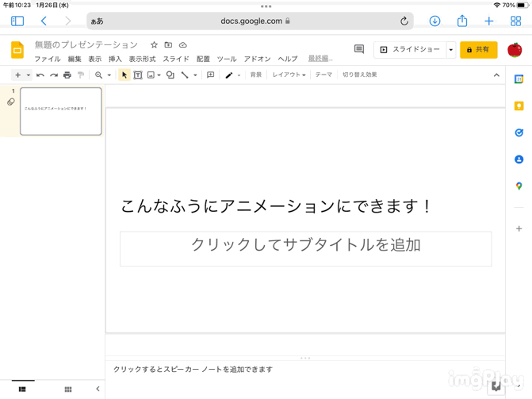Start the スライドショー presentation
This screenshot has height=399, width=532.
tap(410, 50)
